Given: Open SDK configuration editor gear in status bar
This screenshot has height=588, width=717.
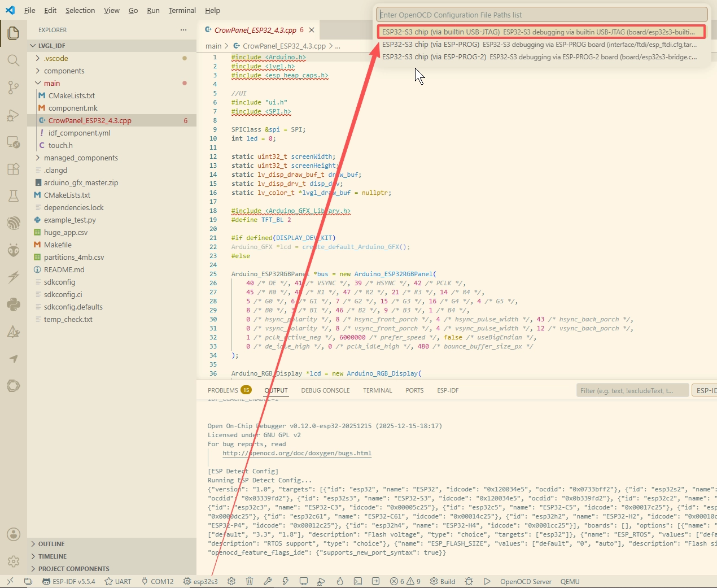Looking at the screenshot, I should [x=231, y=581].
